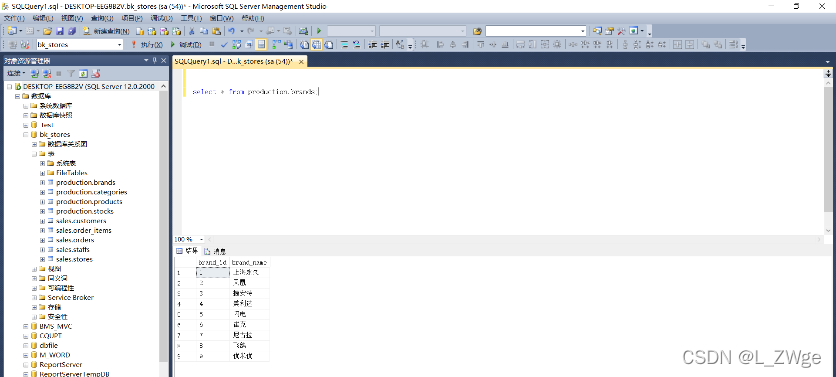Expand the sales.customers table node
The image size is (836, 377).
point(42,221)
